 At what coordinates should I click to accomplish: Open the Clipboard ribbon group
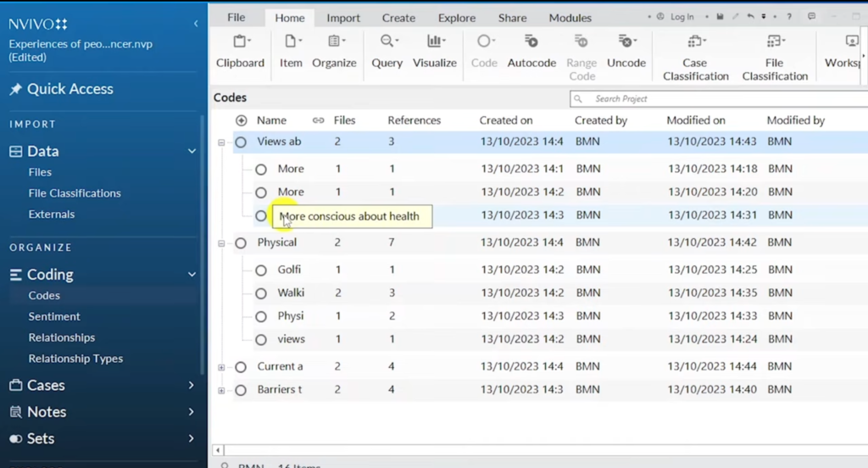click(240, 52)
